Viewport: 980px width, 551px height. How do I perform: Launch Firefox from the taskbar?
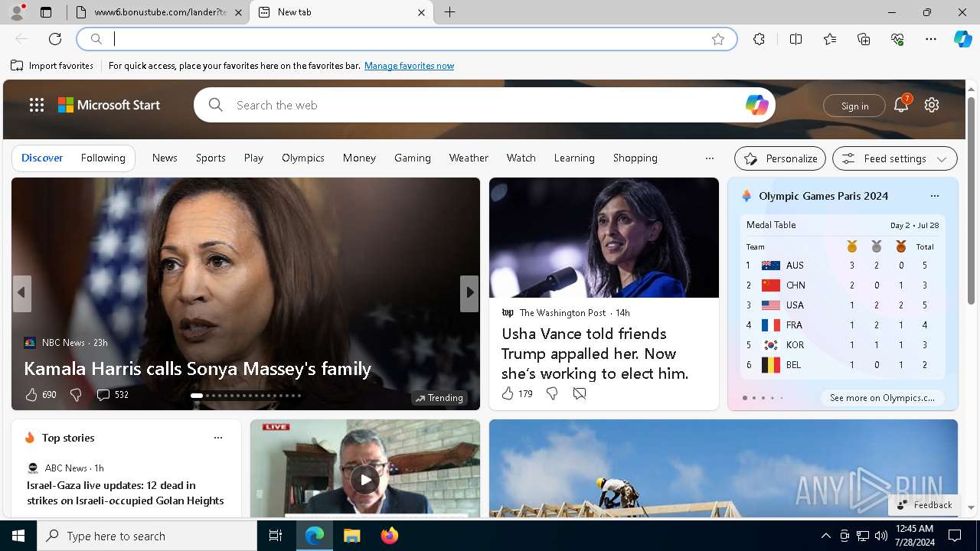(389, 536)
